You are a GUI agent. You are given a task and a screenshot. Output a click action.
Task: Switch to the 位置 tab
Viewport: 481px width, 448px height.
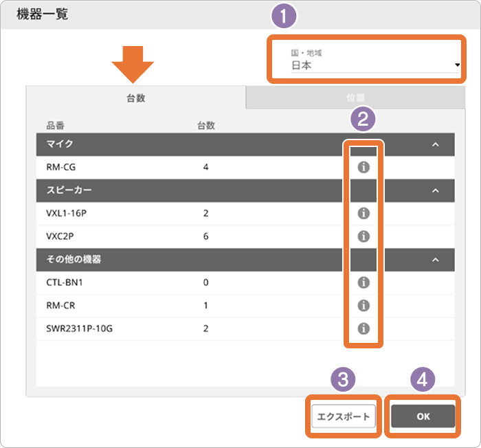pos(355,98)
